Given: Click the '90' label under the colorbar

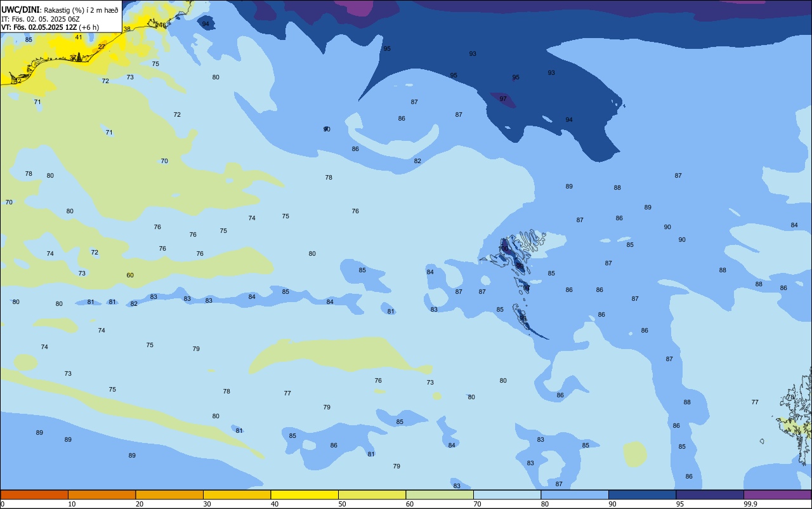Looking at the screenshot, I should tap(612, 504).
